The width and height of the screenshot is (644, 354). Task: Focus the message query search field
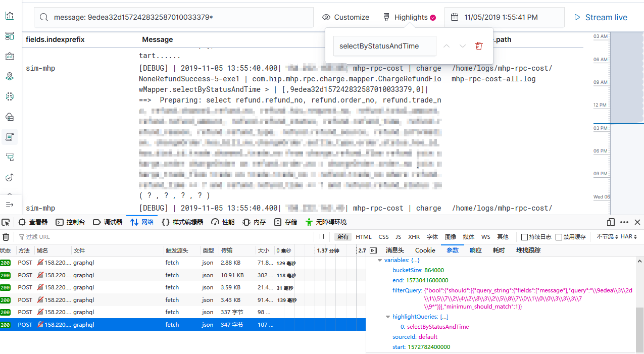pos(174,17)
